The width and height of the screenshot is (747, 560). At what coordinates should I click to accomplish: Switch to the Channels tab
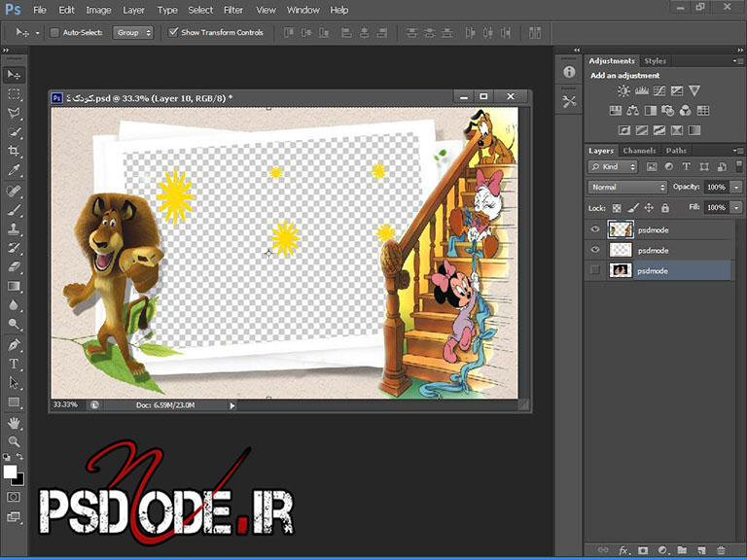639,151
